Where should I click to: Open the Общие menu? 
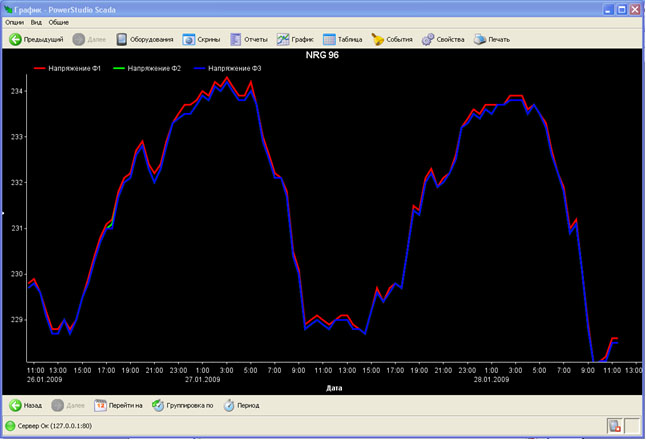pos(59,23)
